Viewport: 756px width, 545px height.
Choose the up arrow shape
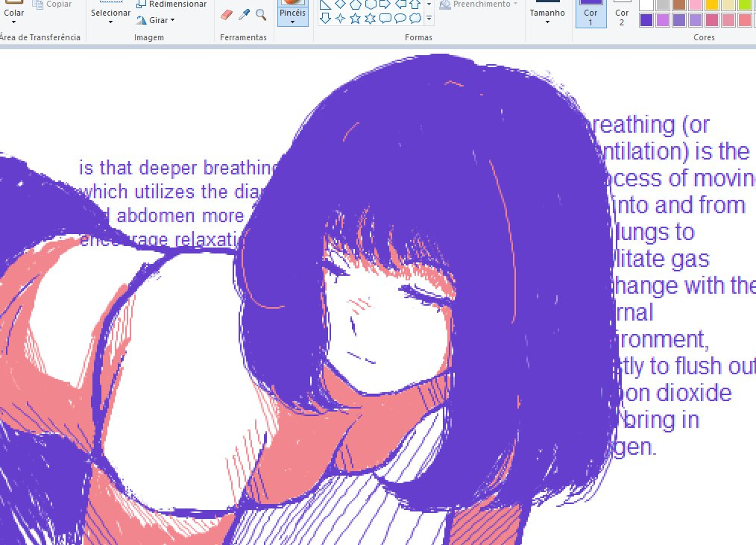(415, 4)
